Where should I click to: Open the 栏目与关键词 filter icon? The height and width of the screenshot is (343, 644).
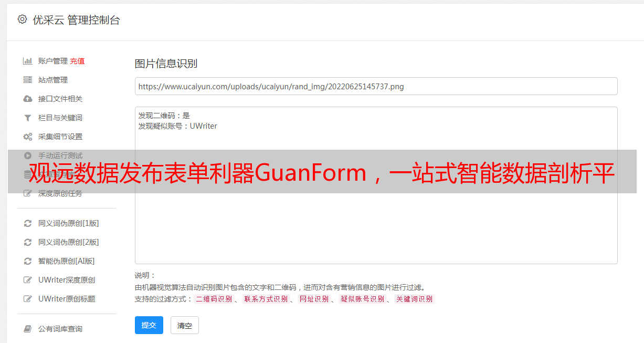click(28, 118)
